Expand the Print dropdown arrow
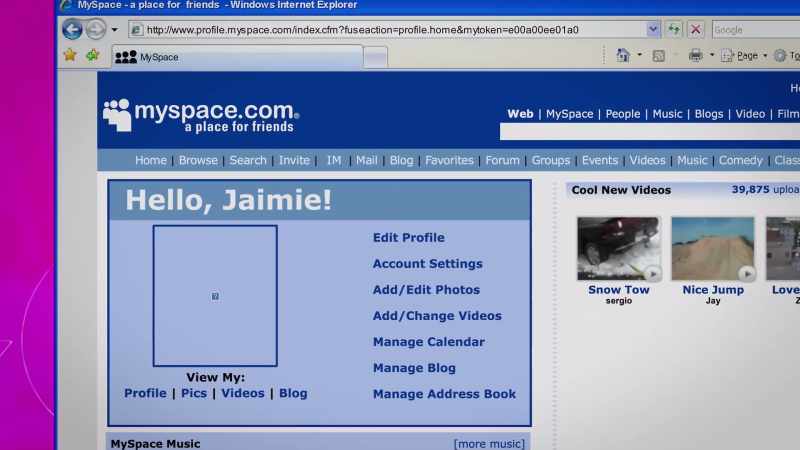The image size is (800, 450). (x=712, y=55)
